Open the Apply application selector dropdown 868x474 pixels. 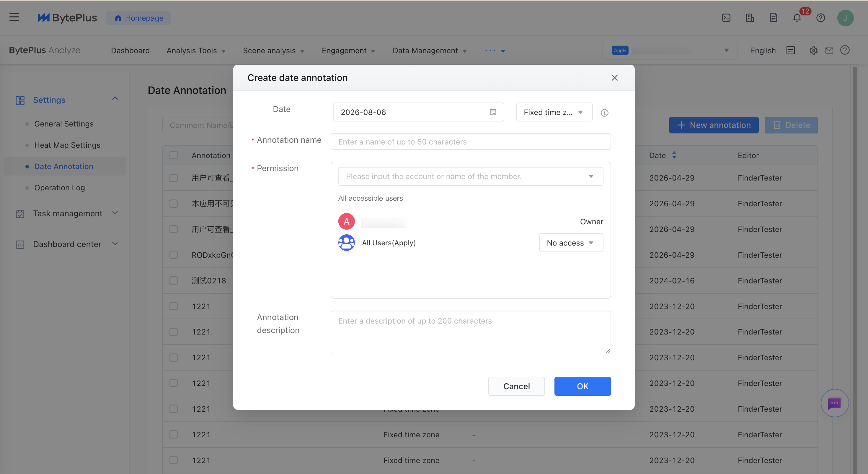coord(670,51)
